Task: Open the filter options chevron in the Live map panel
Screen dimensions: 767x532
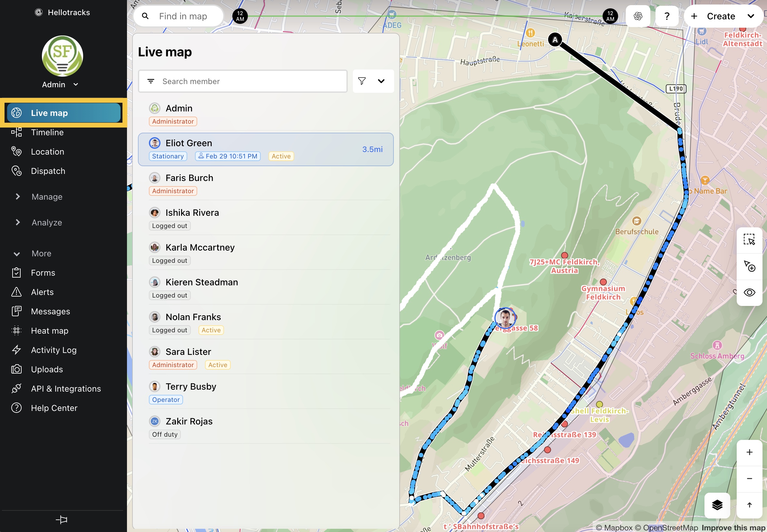Action: [382, 81]
